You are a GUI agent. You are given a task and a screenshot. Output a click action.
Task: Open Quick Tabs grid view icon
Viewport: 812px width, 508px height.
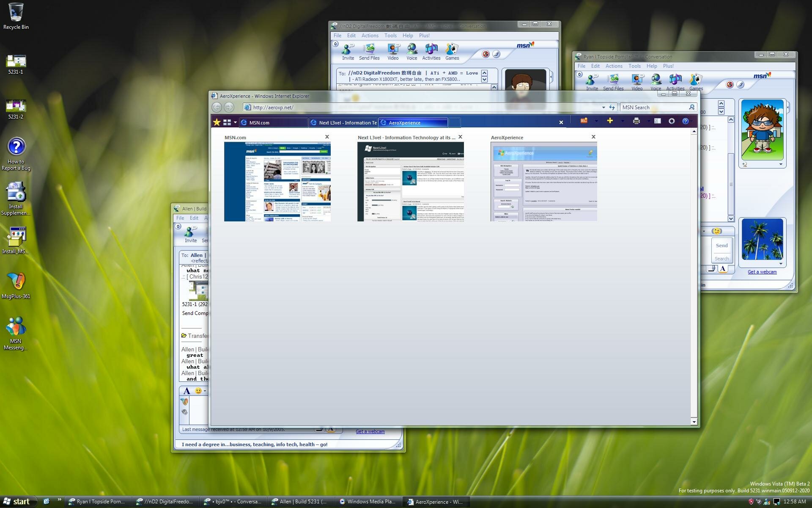click(x=227, y=122)
